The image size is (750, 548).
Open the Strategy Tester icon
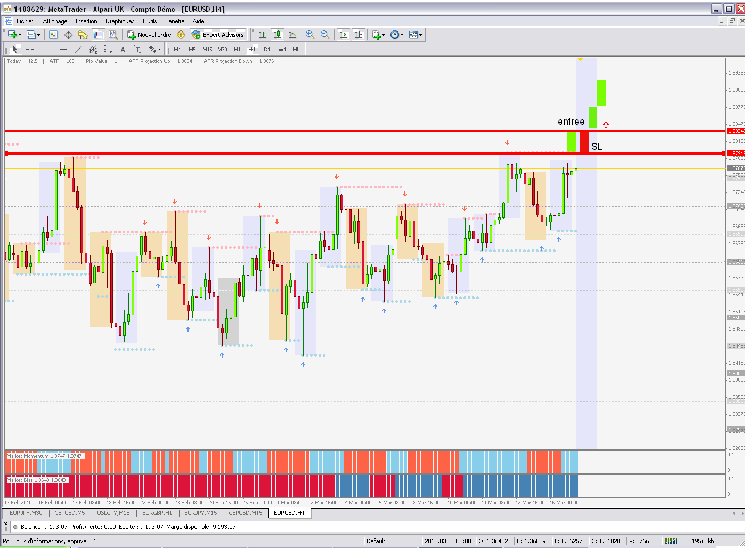[113, 34]
